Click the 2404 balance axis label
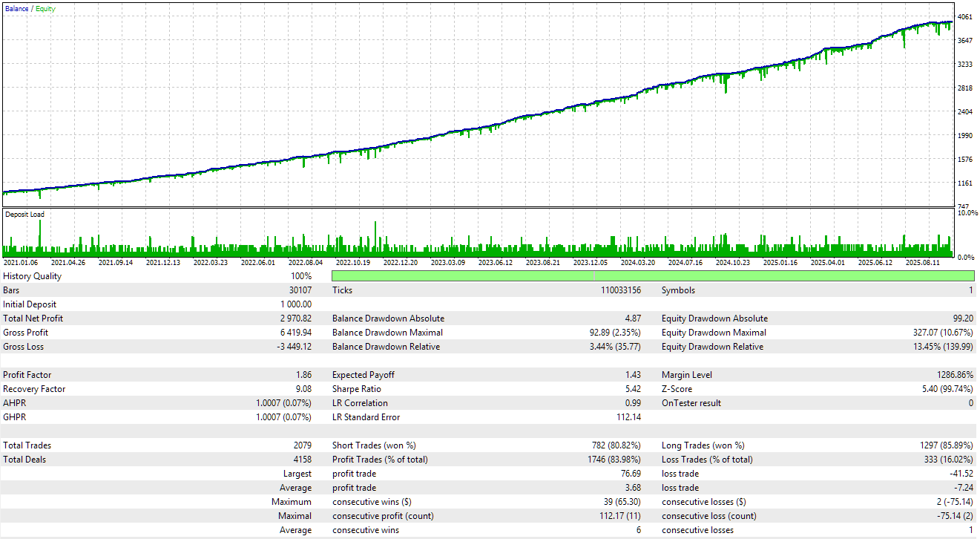The image size is (980, 539). tap(965, 111)
